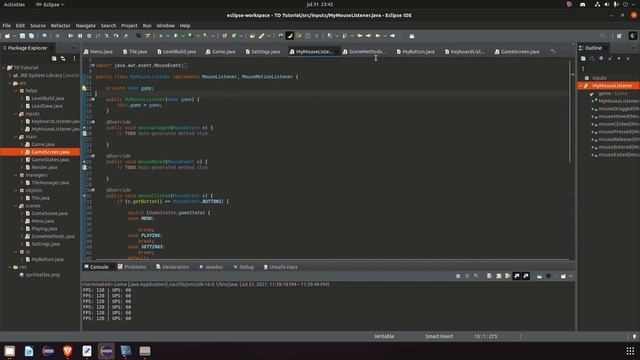This screenshot has width=640, height=360.
Task: Collapse All in Package Explorer toolbar
Action: coord(54,59)
